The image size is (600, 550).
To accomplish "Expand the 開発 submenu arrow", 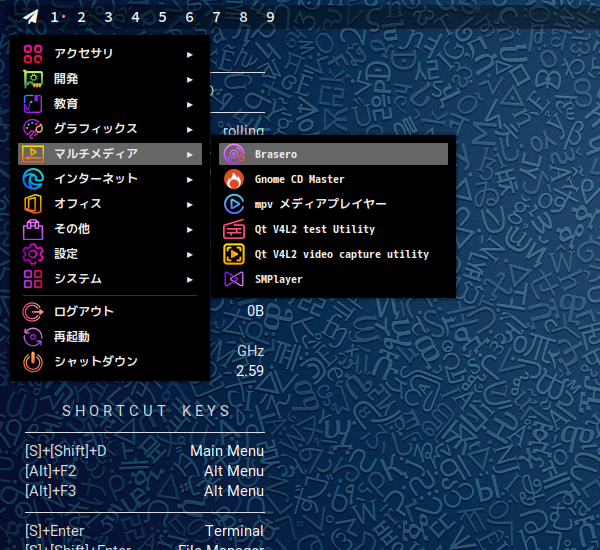I will point(189,80).
